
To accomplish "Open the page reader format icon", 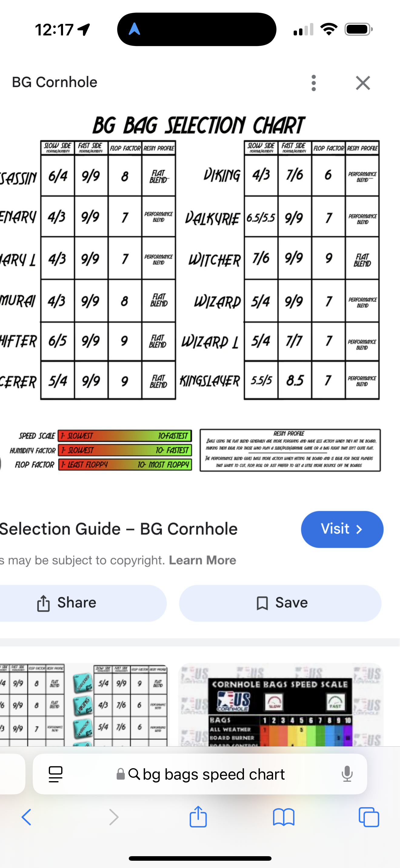I will (x=56, y=774).
